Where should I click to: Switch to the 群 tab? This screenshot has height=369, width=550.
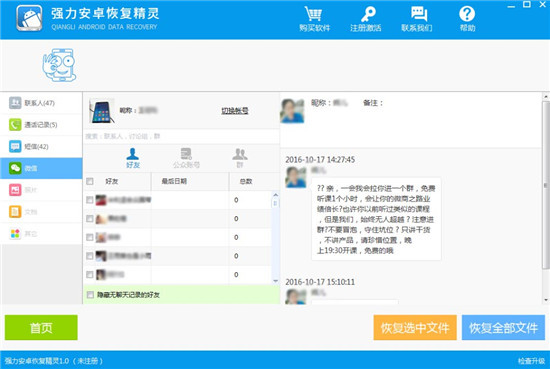240,158
